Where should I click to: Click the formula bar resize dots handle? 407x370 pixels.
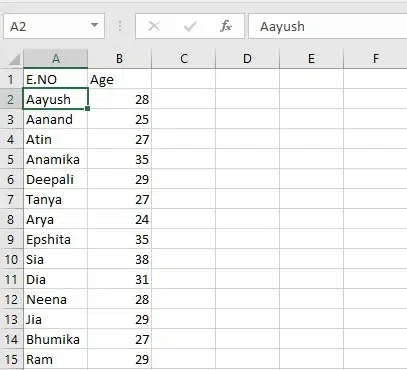pos(120,26)
